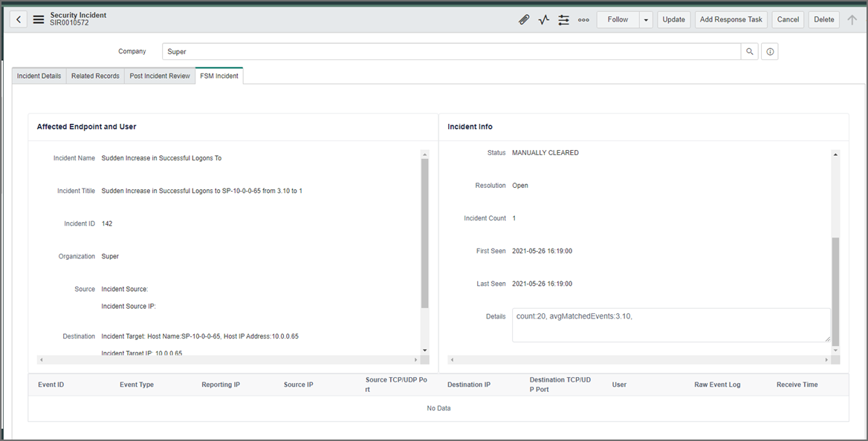
Task: Open the hamburger context menu
Action: tap(38, 19)
